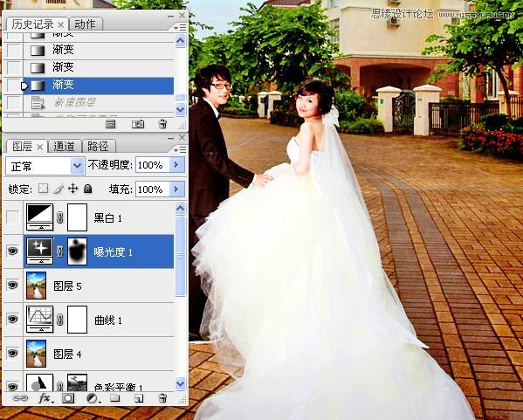Hide the 图层 5 layer
Screen dimensions: 523x420
point(13,286)
